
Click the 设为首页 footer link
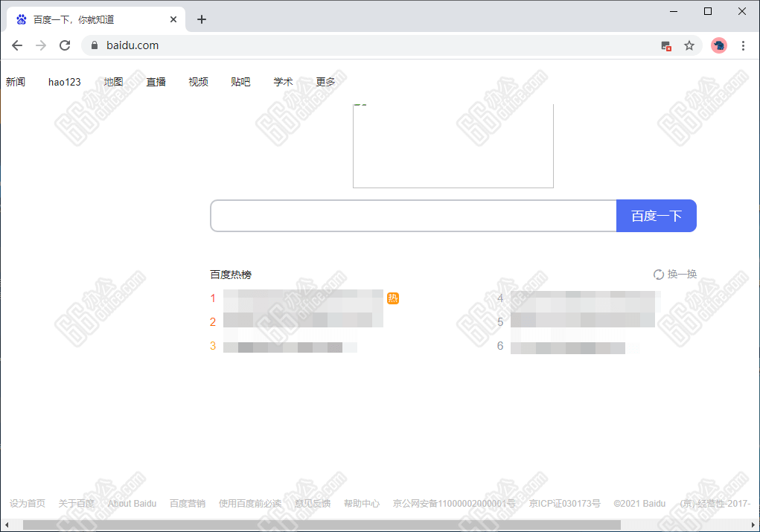tap(27, 504)
